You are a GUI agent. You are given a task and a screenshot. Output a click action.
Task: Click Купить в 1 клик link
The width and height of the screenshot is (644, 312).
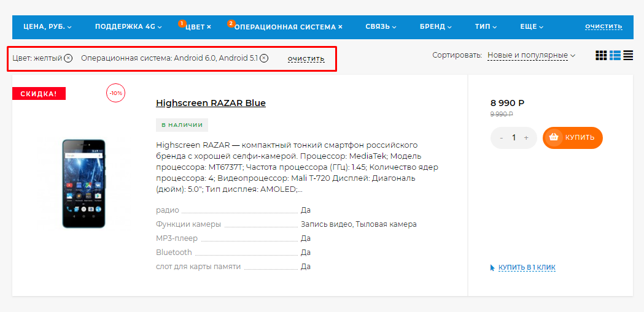pyautogui.click(x=526, y=268)
